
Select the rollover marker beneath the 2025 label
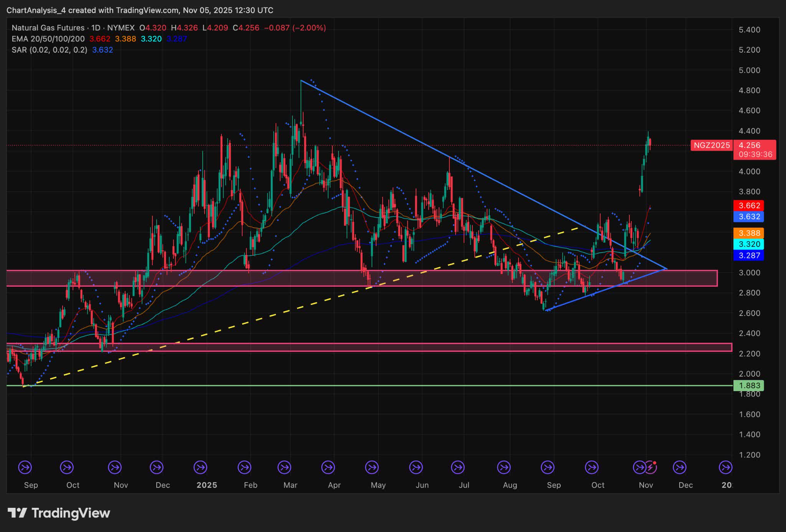200,468
